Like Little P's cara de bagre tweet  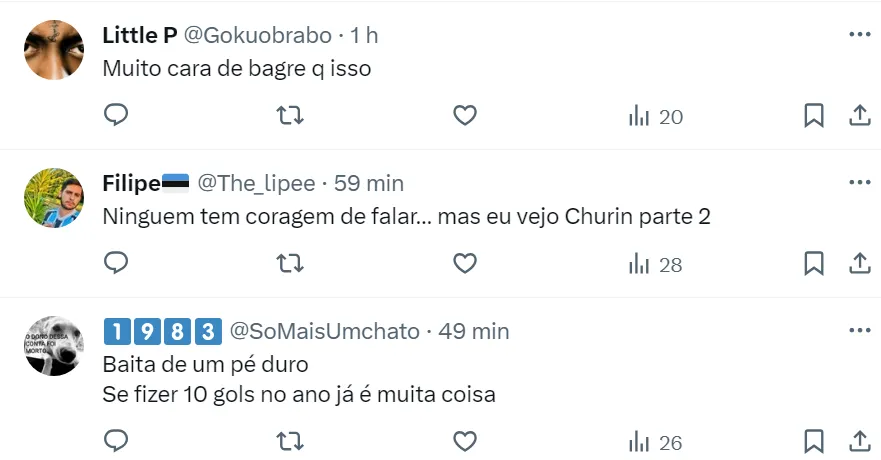point(464,116)
